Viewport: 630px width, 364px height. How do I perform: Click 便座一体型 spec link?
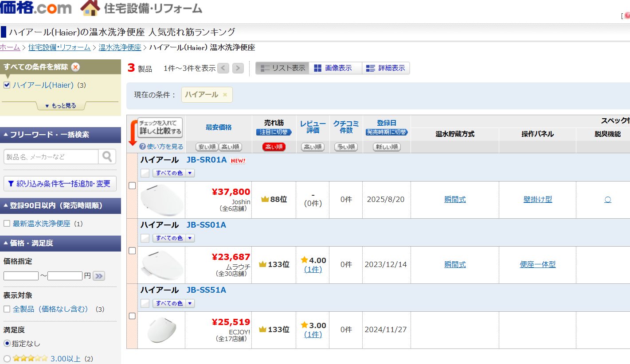[x=538, y=264]
